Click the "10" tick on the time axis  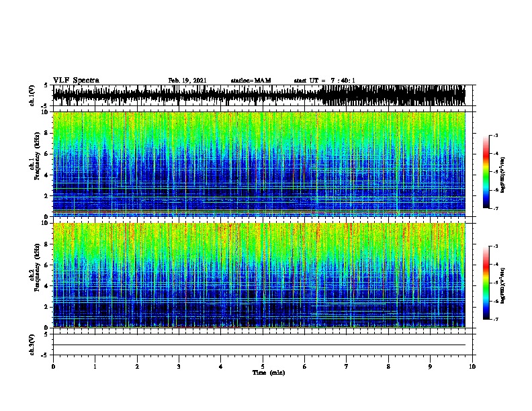(x=472, y=367)
